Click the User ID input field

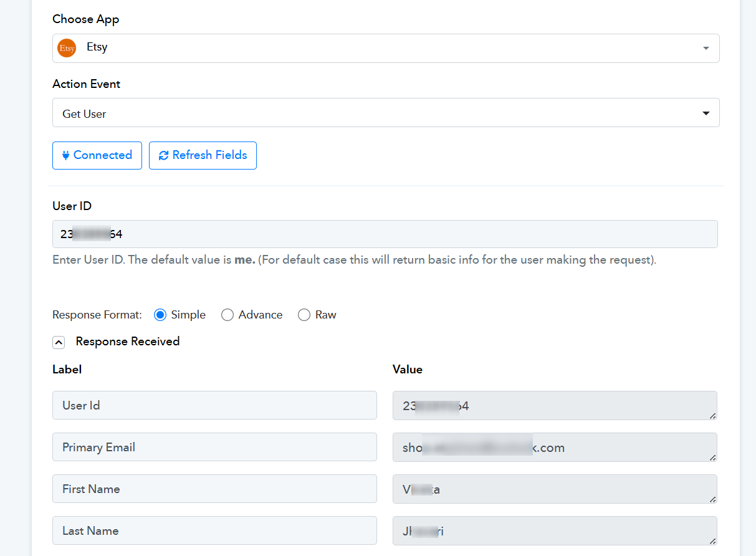tap(385, 234)
